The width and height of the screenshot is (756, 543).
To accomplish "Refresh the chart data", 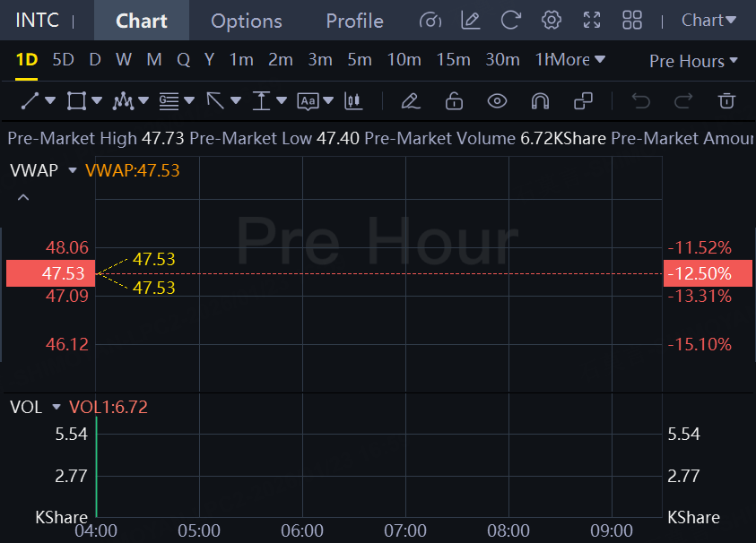I will [x=511, y=21].
